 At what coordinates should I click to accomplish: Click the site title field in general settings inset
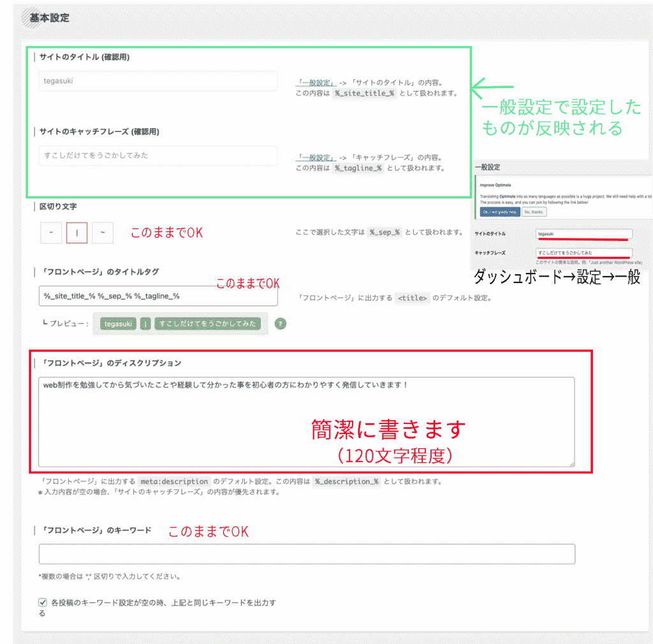[x=583, y=234]
